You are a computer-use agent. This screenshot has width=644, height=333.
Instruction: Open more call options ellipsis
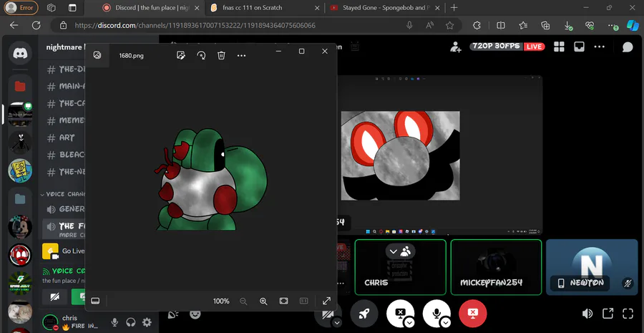[599, 47]
